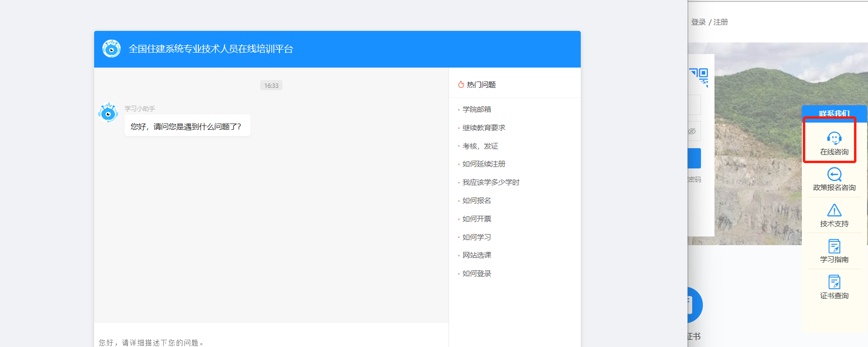Select hot question 如何延续注册

pos(484,164)
